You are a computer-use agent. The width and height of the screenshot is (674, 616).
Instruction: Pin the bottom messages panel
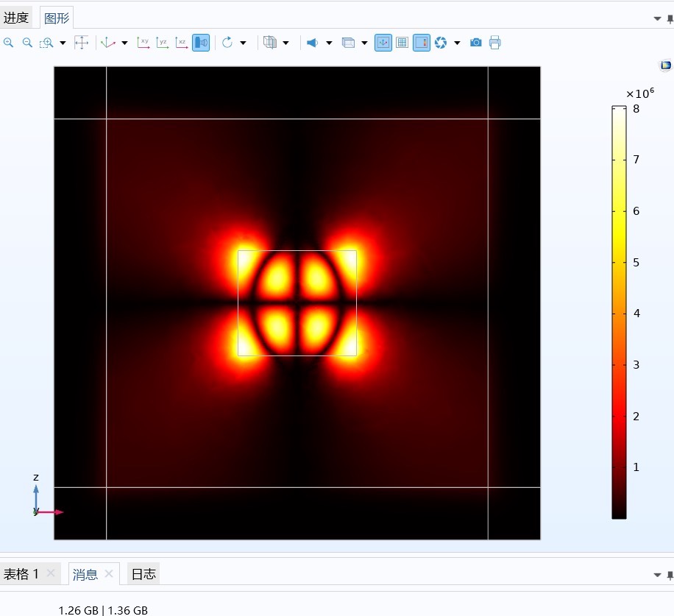(x=670, y=576)
